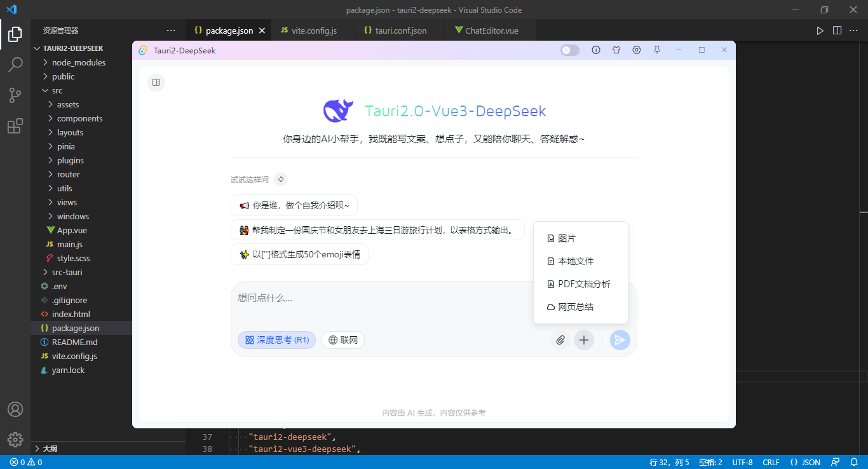
Task: Open VS Code Search activity bar icon
Action: coord(15,65)
